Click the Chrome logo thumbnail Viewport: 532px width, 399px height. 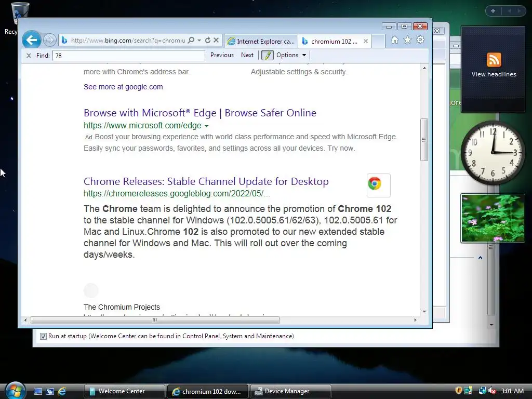pos(378,185)
